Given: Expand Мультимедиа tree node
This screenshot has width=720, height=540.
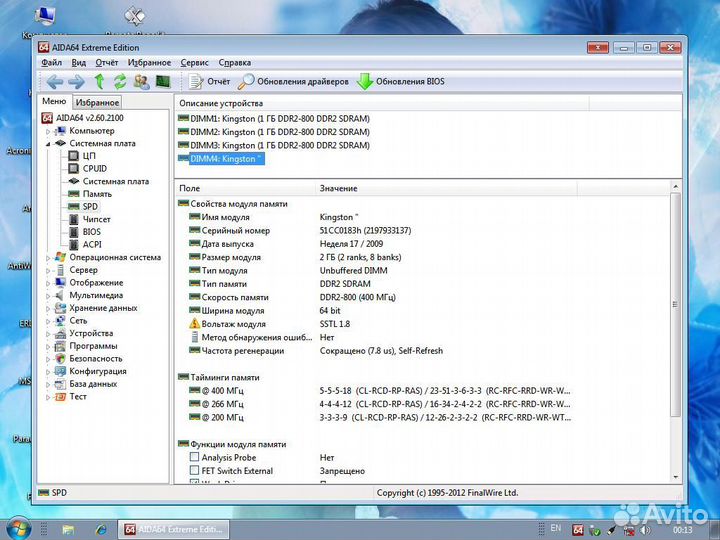Looking at the screenshot, I should pyautogui.click(x=48, y=296).
